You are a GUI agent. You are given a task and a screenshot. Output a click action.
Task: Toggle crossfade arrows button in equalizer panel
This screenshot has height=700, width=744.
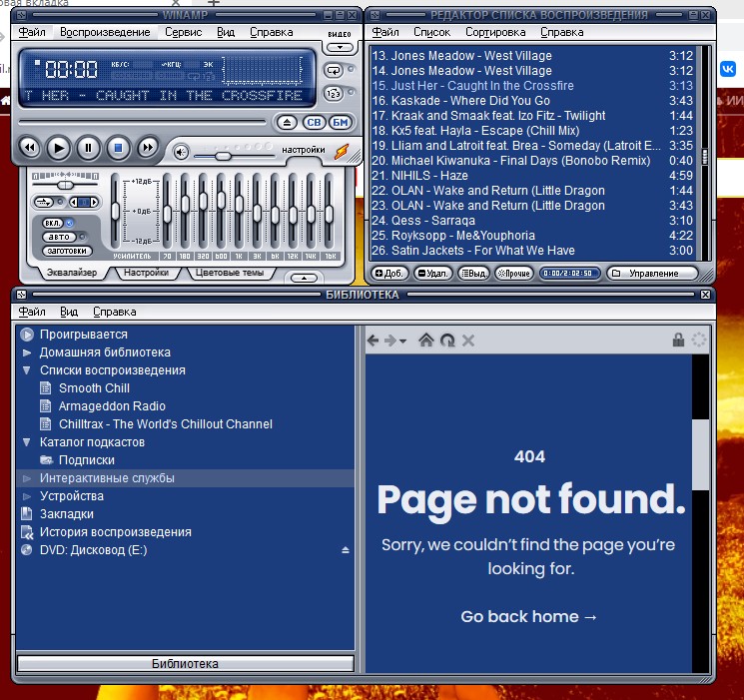[44, 202]
